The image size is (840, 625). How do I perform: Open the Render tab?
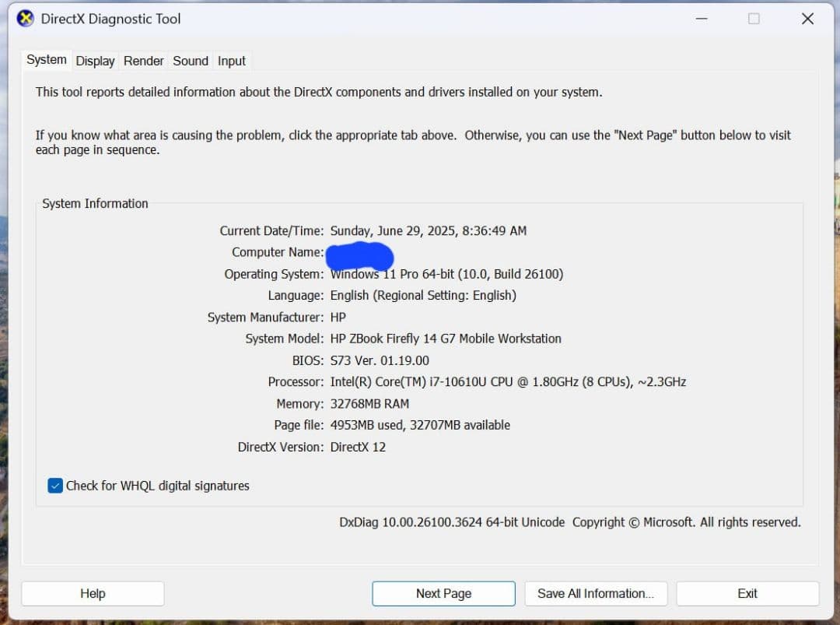[143, 60]
